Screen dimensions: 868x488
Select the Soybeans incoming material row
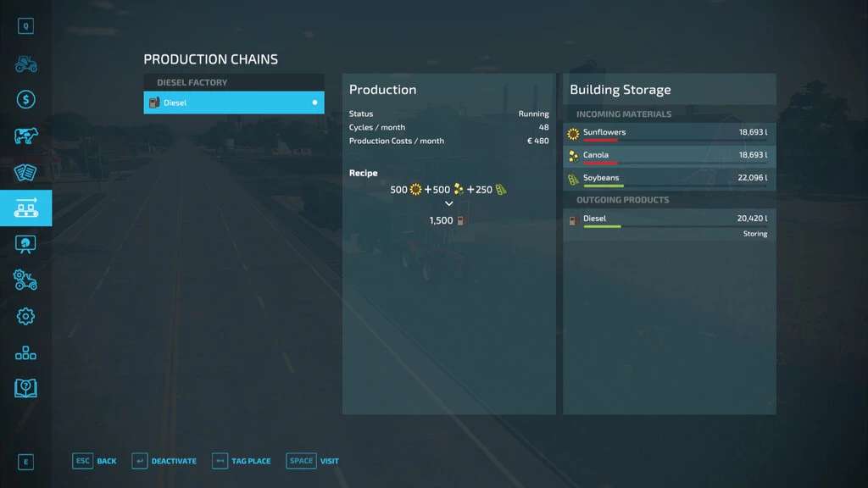669,179
